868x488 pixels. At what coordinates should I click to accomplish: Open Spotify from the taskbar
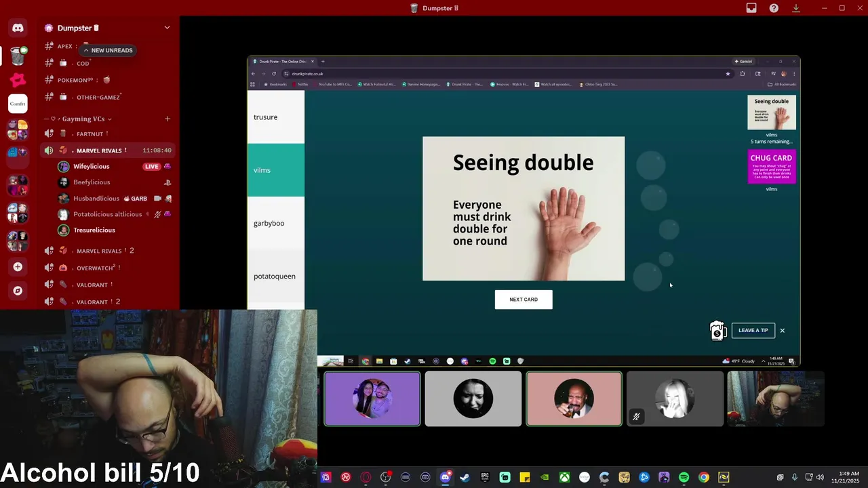coord(684,478)
